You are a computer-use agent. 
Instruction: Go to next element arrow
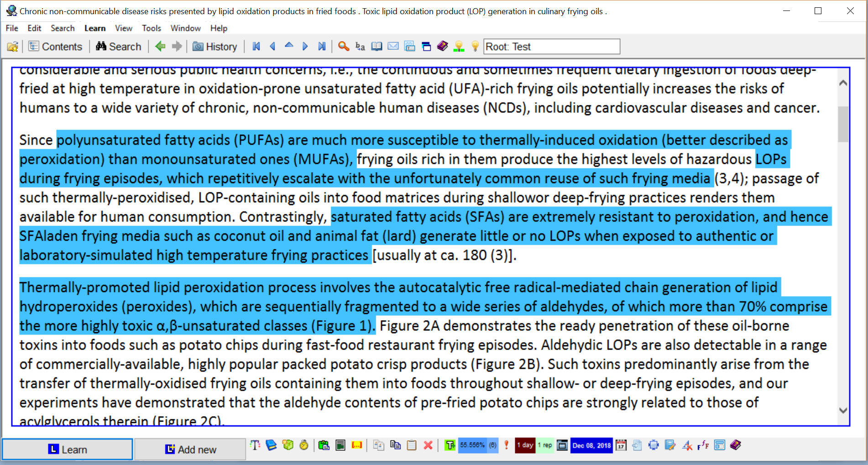[x=305, y=46]
